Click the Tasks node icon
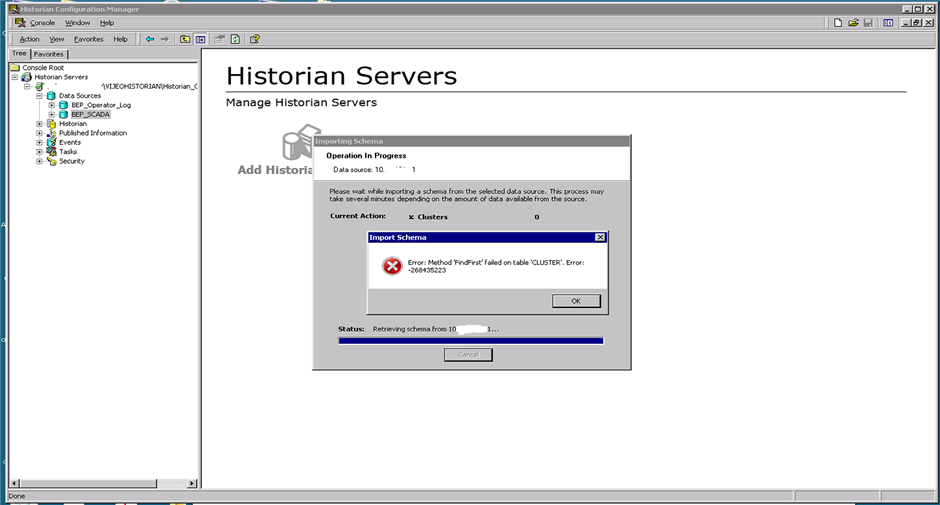The height and width of the screenshot is (505, 940). click(x=51, y=152)
